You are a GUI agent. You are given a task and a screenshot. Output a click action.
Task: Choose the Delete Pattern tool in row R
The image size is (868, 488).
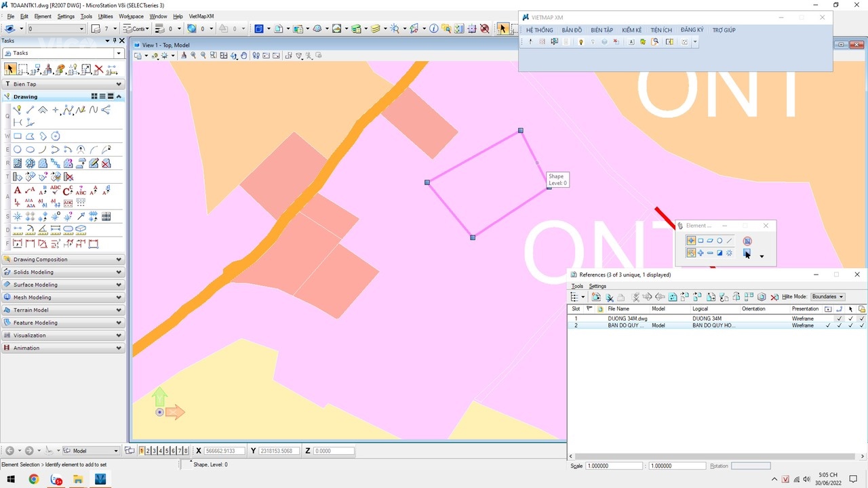pos(106,163)
